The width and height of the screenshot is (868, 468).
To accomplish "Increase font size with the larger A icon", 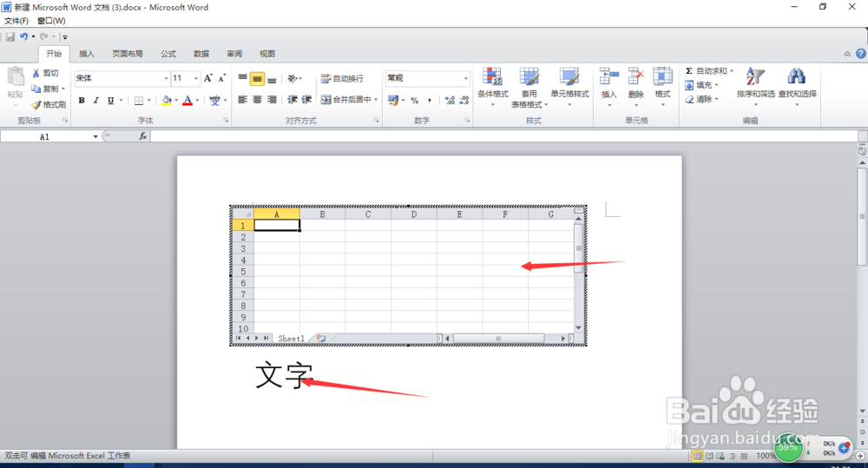I will (208, 78).
